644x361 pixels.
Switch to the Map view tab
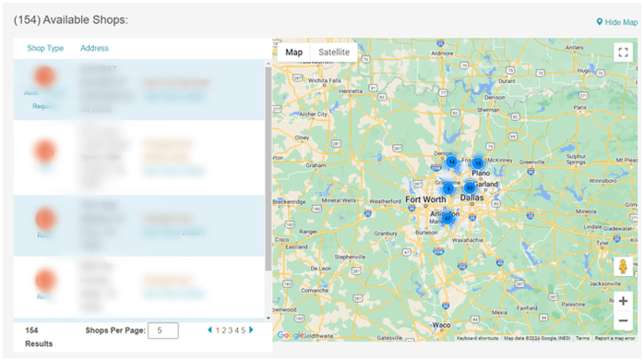tap(293, 53)
